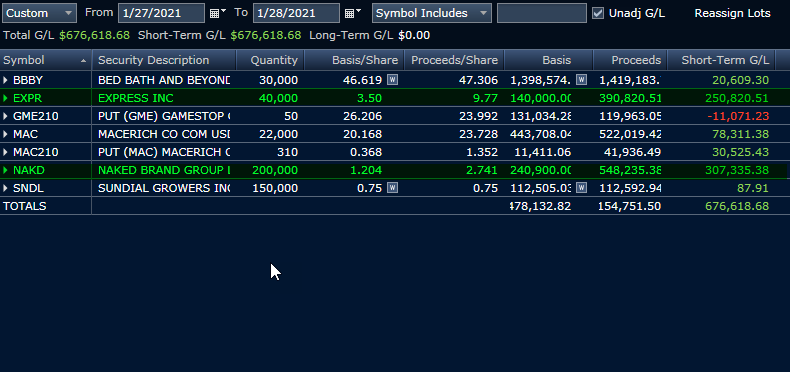Select the BED BATH AND BEYOND description
This screenshot has height=372, width=790.
164,80
